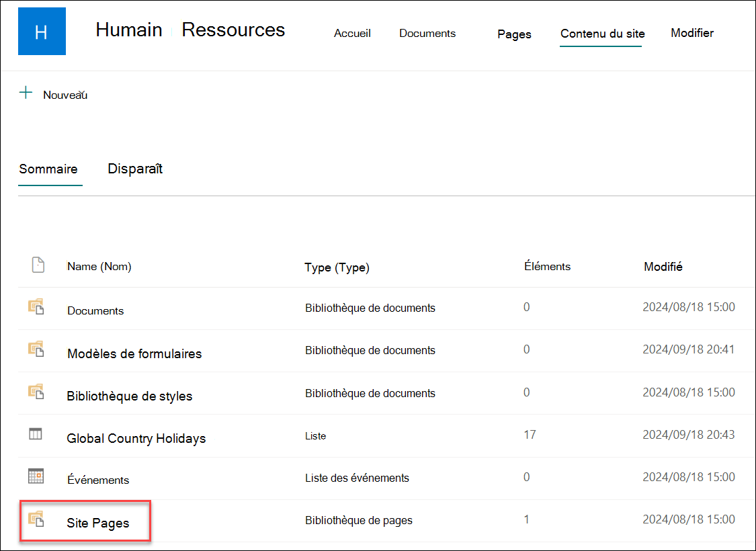Click Modifier in the top navigation
This screenshot has width=756, height=551.
coord(692,33)
